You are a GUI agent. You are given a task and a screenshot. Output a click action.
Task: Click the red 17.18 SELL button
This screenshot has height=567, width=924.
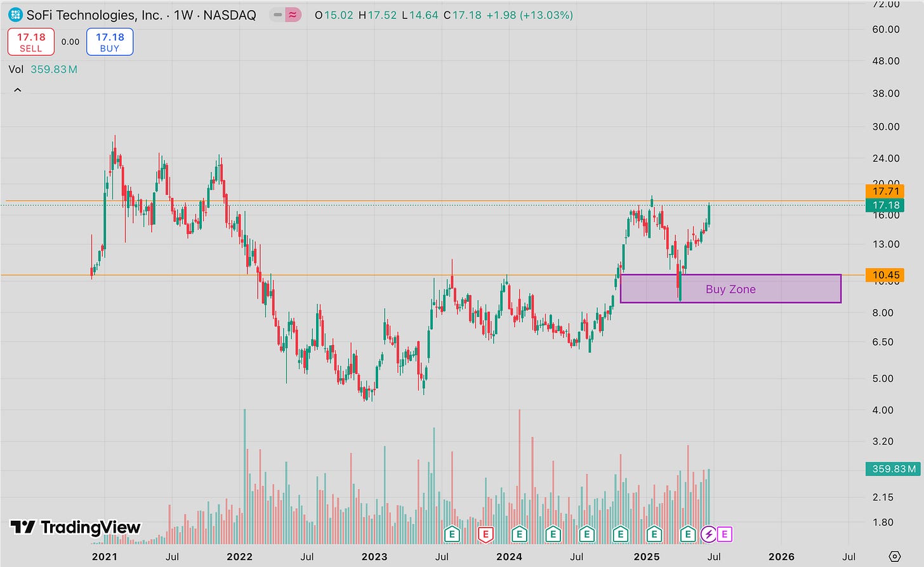(31, 42)
